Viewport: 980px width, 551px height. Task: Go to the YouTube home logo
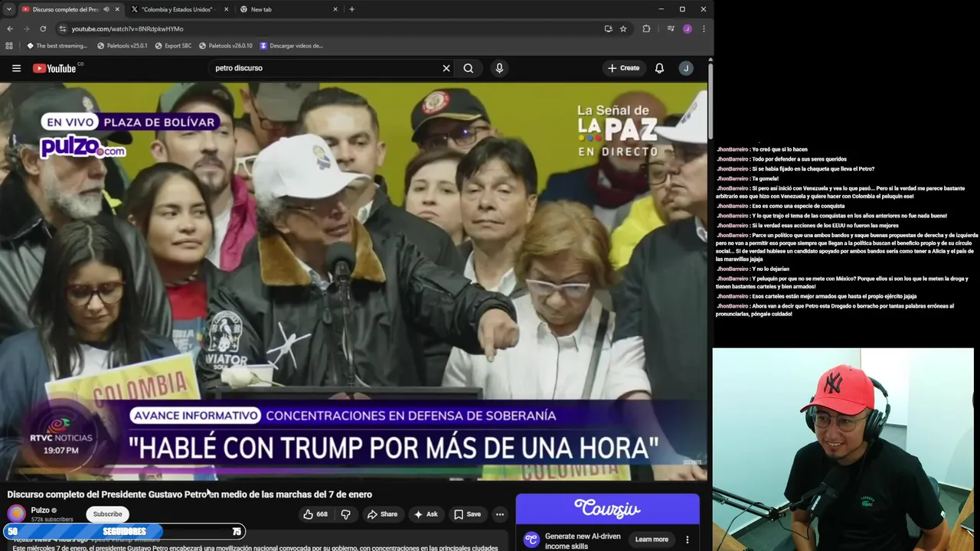[x=55, y=68]
